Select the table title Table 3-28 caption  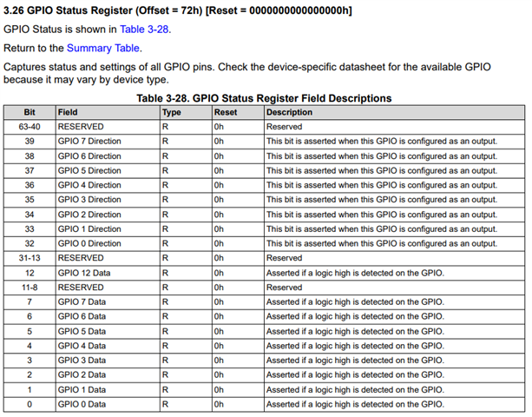(x=264, y=98)
